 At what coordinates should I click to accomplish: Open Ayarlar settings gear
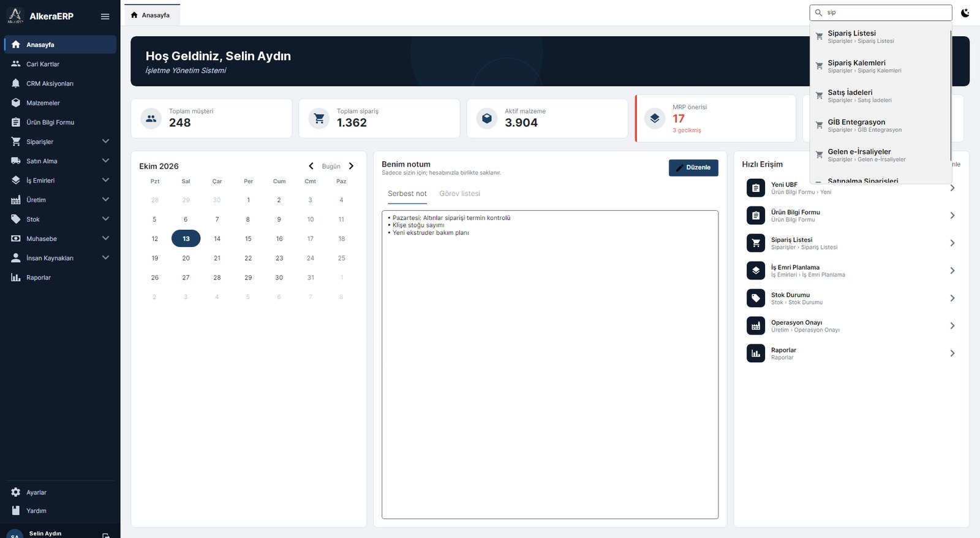click(x=16, y=492)
